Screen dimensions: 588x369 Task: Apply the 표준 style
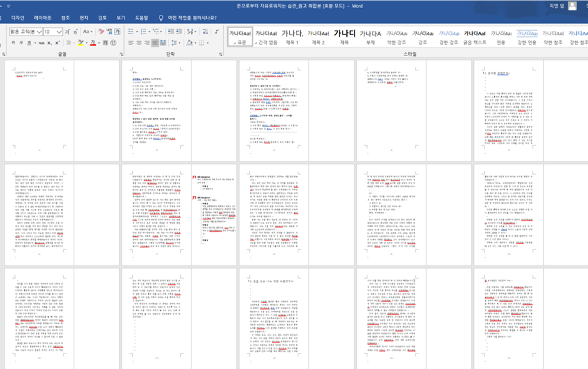(240, 37)
